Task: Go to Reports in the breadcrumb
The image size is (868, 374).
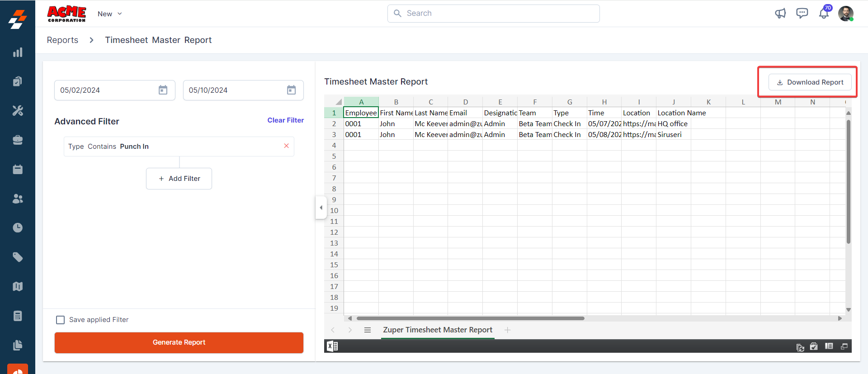Action: (62, 40)
